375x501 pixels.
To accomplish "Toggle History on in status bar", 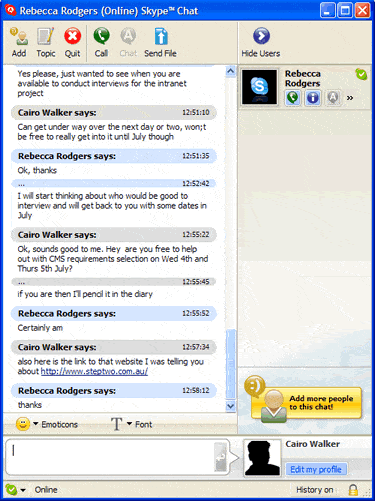I will [x=314, y=490].
